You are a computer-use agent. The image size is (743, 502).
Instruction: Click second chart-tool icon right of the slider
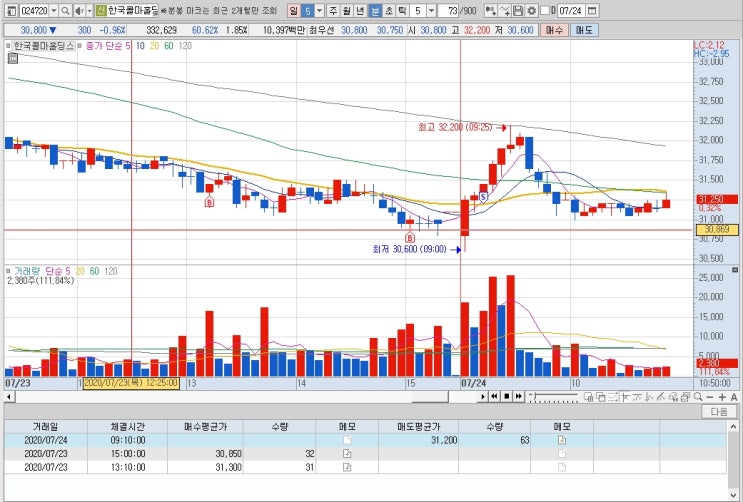coord(601,397)
